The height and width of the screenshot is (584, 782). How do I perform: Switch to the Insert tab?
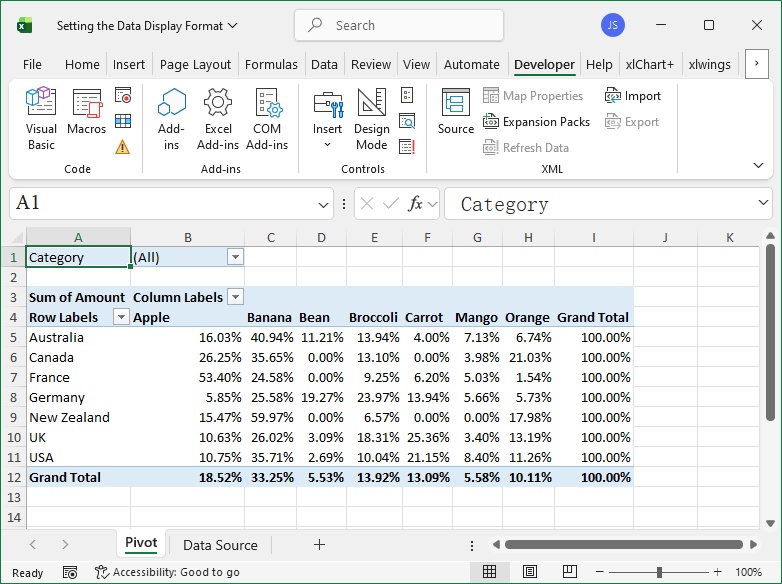tap(129, 64)
